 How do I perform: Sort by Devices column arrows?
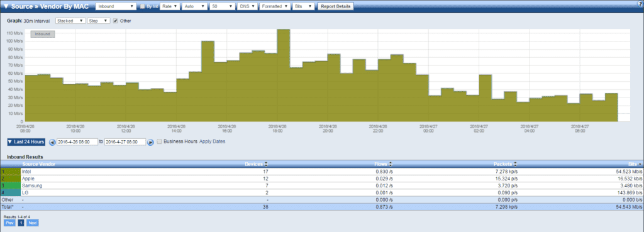(x=266, y=164)
